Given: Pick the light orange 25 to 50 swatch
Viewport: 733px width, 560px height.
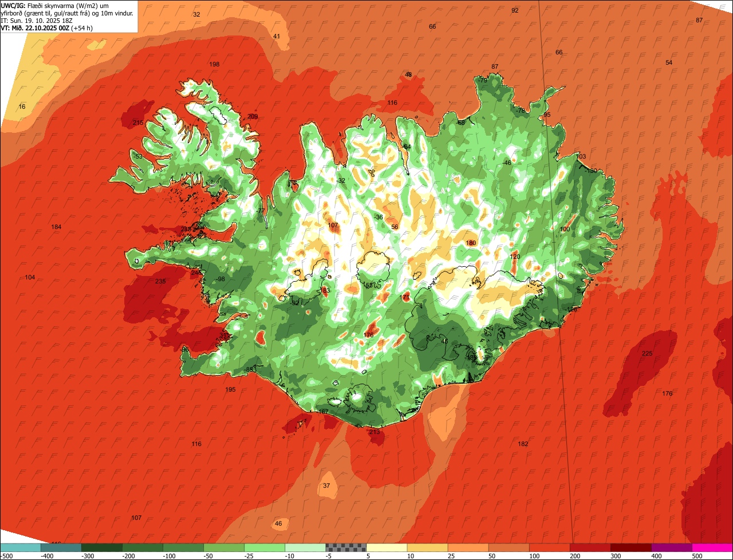Looking at the screenshot, I should coord(467,547).
